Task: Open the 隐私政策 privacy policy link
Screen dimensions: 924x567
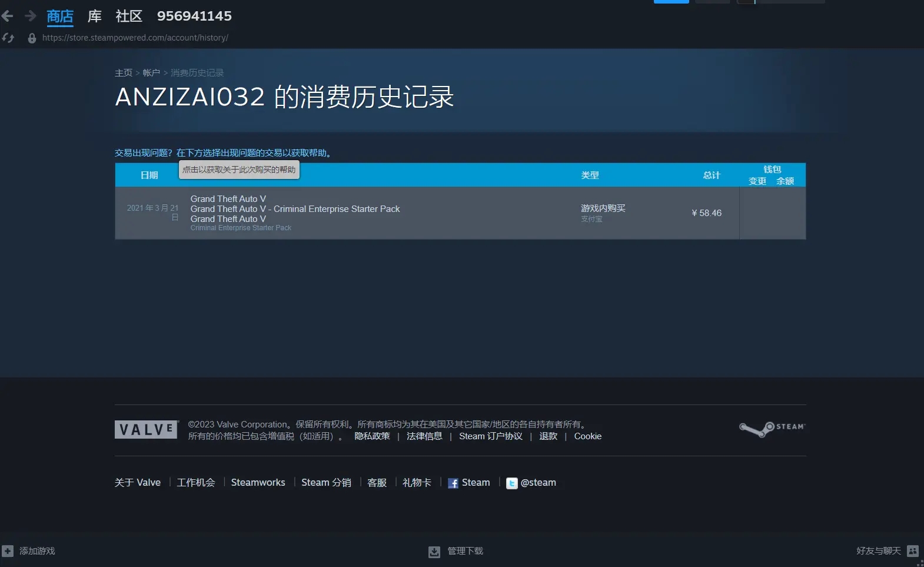Action: click(x=372, y=436)
